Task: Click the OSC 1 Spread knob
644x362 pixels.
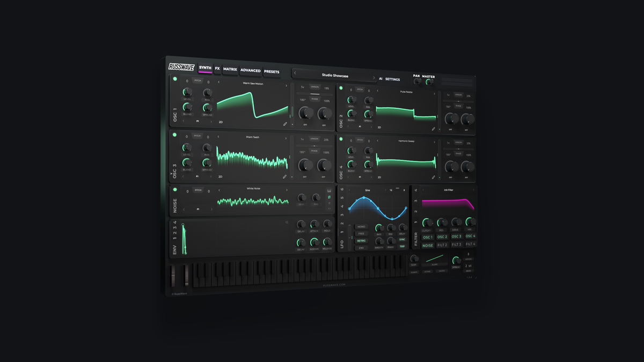Action: [x=207, y=107]
